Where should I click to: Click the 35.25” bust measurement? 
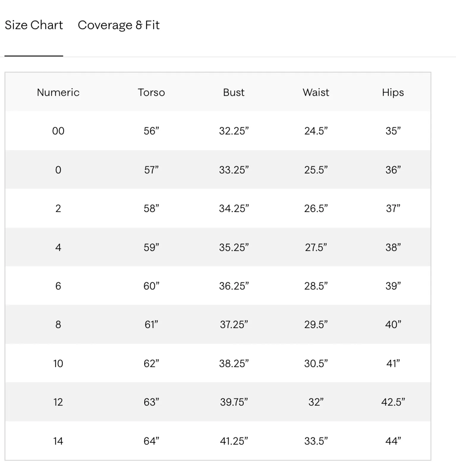pyautogui.click(x=234, y=247)
